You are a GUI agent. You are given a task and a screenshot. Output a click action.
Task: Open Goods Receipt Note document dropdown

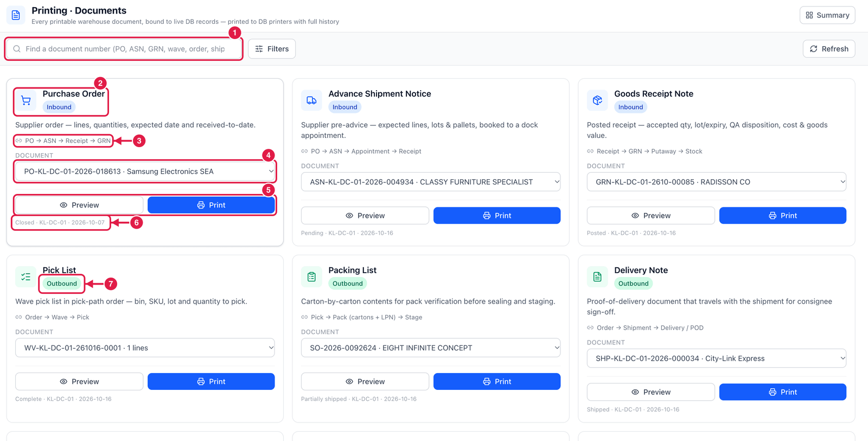[x=717, y=182]
